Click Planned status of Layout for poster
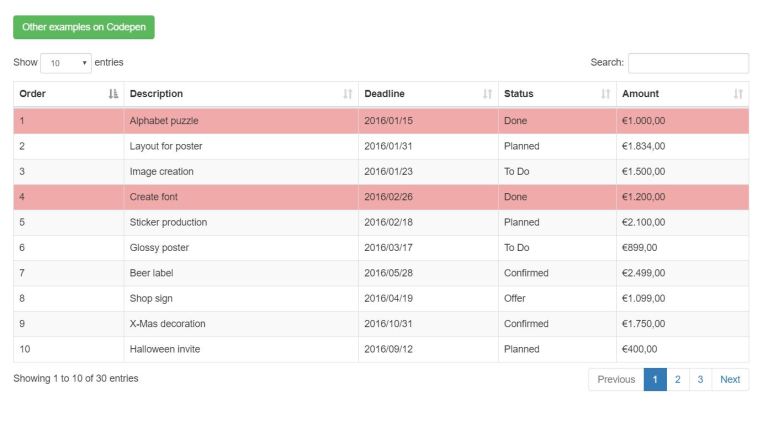 point(522,146)
